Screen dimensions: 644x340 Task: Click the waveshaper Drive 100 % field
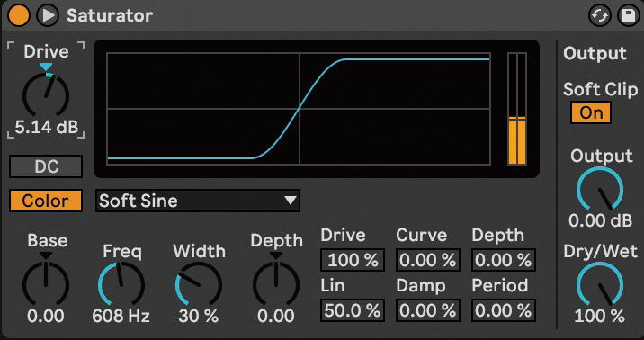(x=353, y=260)
